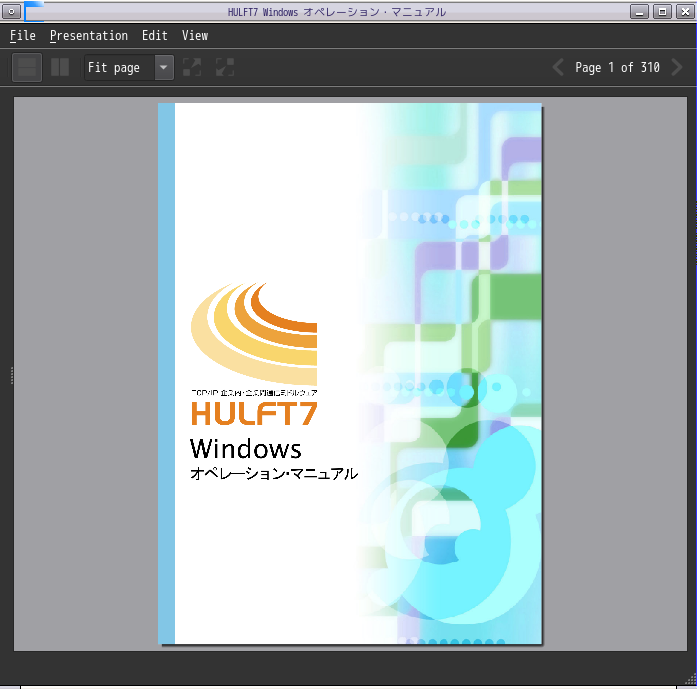
Task: Close the document viewer window
Action: (685, 12)
